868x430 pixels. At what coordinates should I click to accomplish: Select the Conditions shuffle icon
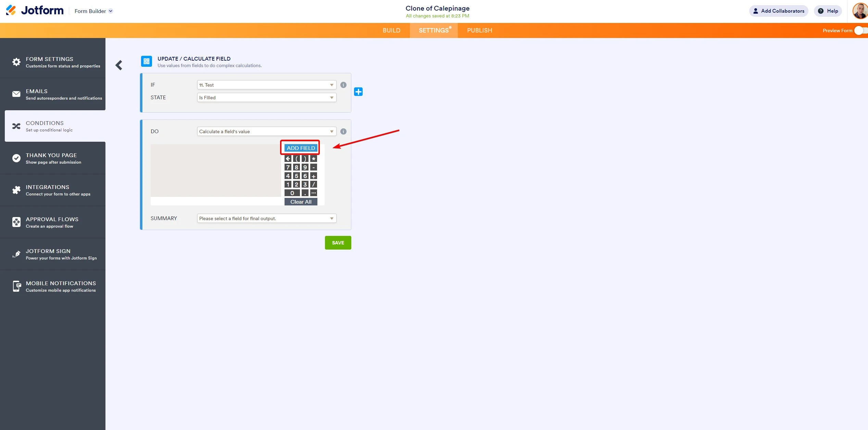coord(16,126)
